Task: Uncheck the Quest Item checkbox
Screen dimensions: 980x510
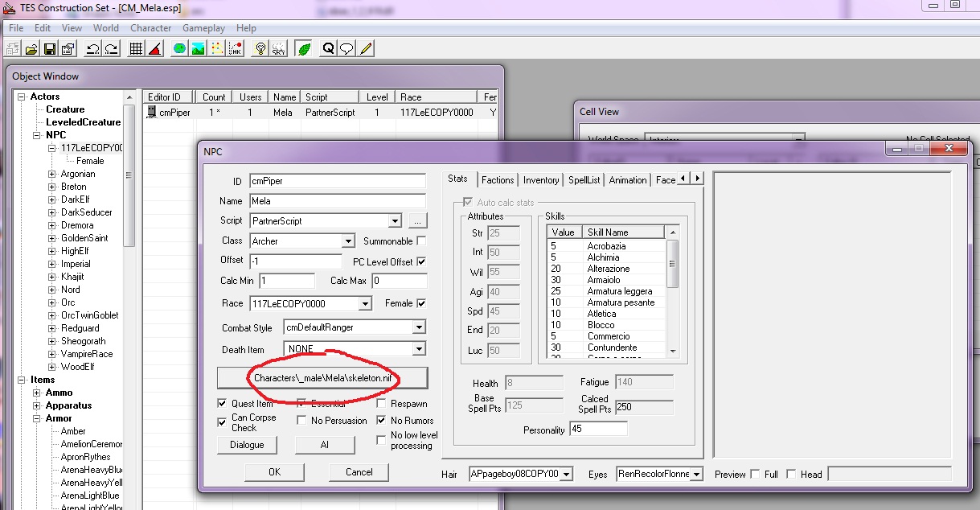Action: (223, 403)
